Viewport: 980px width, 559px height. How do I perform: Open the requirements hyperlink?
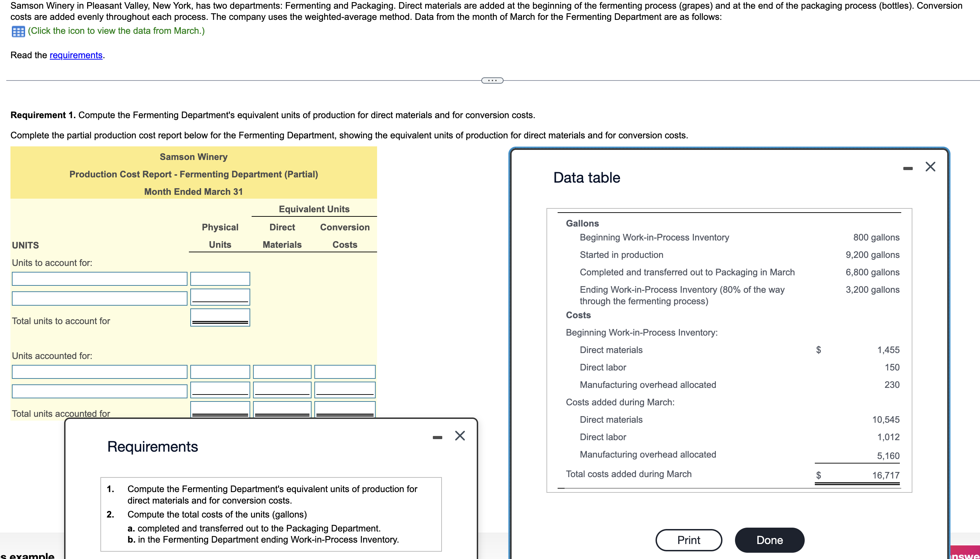tap(76, 55)
